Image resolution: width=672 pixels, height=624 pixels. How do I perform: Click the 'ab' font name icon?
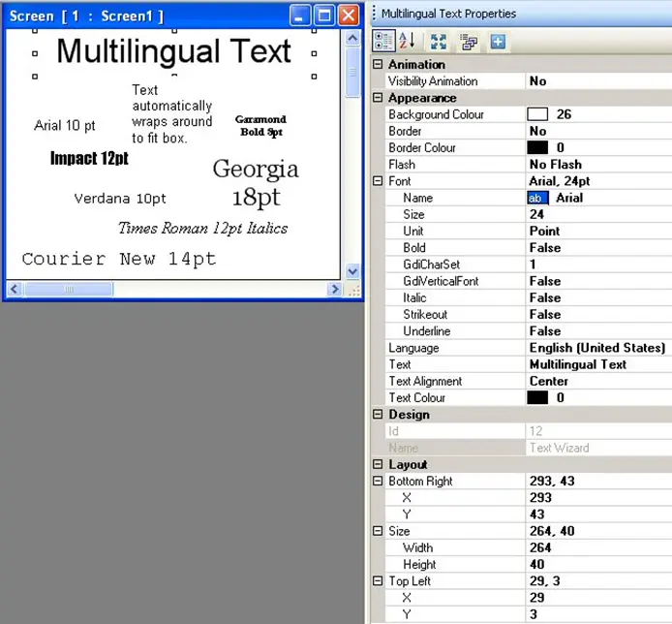coord(537,198)
